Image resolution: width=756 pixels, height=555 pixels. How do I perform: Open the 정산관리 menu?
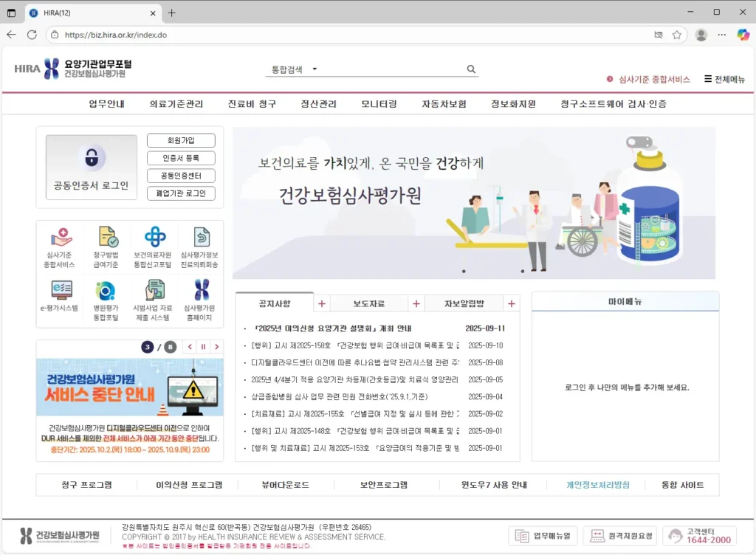click(x=319, y=104)
